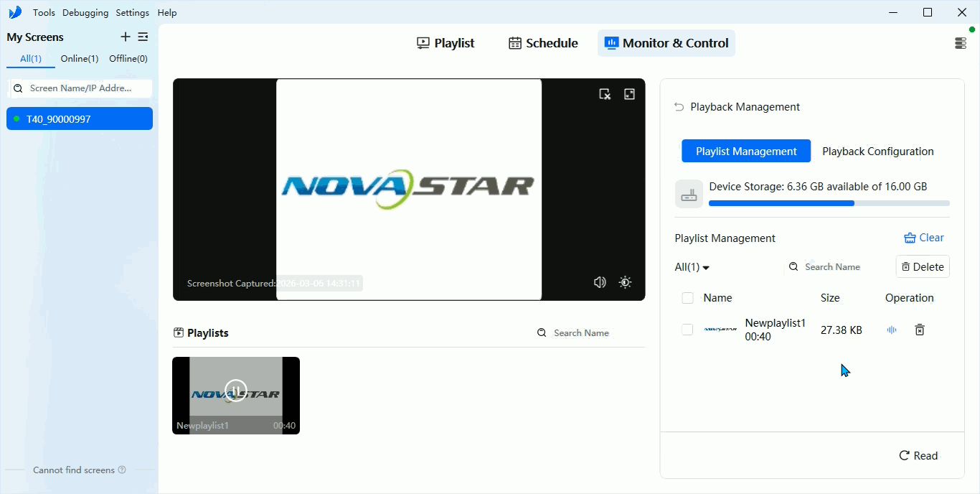
Task: Show the Online(1) screens tab
Action: click(80, 59)
